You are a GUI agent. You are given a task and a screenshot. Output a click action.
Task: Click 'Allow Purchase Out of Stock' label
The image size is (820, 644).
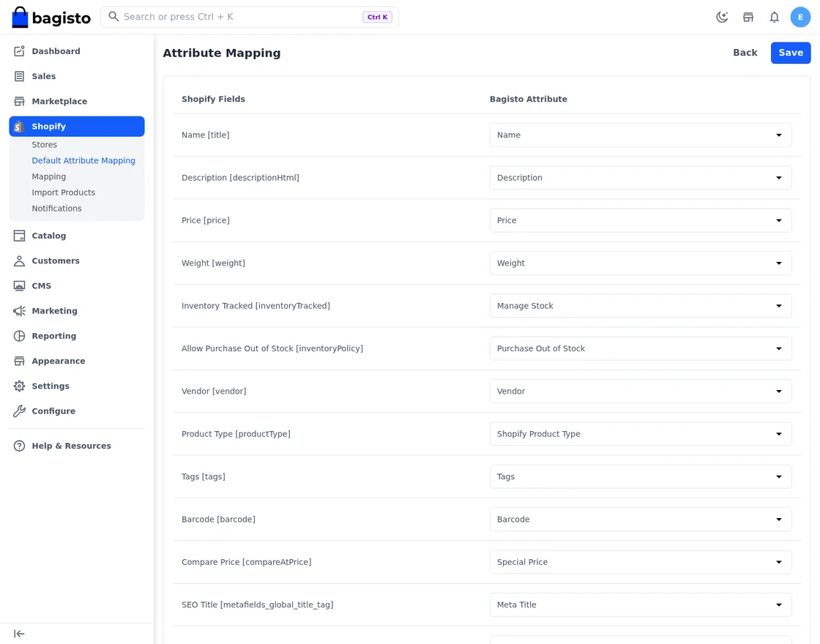point(237,348)
